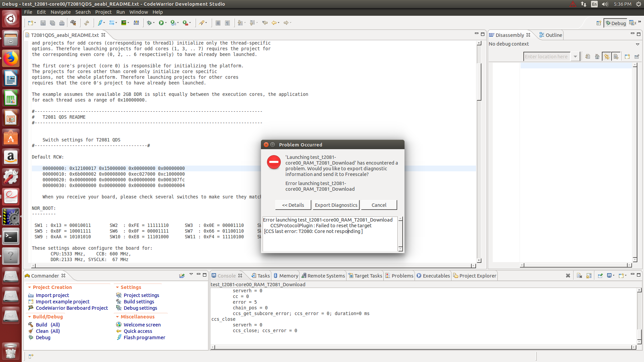
Task: Open the Project menu
Action: point(103,12)
